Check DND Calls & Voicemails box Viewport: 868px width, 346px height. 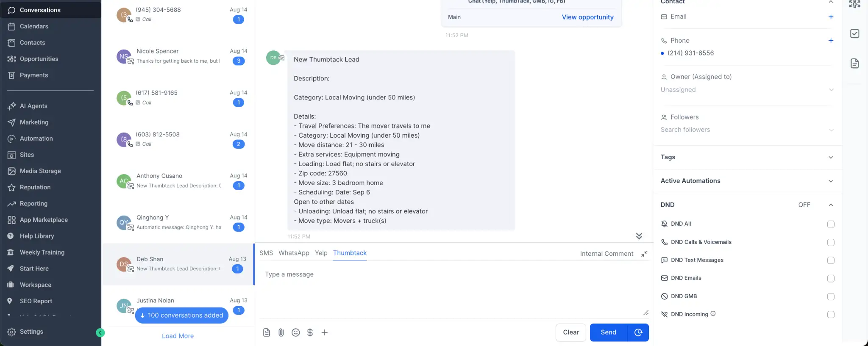click(x=831, y=242)
